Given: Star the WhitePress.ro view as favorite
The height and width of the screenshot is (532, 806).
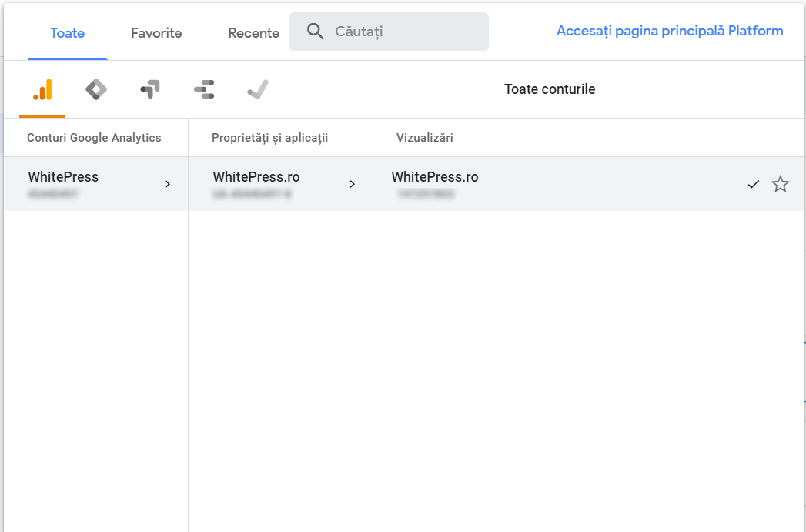Looking at the screenshot, I should point(781,183).
